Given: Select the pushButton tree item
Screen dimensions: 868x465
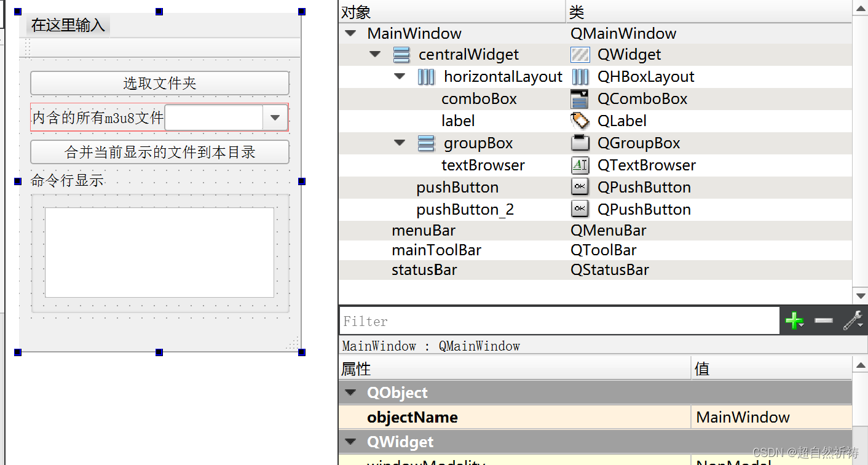Looking at the screenshot, I should pos(457,188).
